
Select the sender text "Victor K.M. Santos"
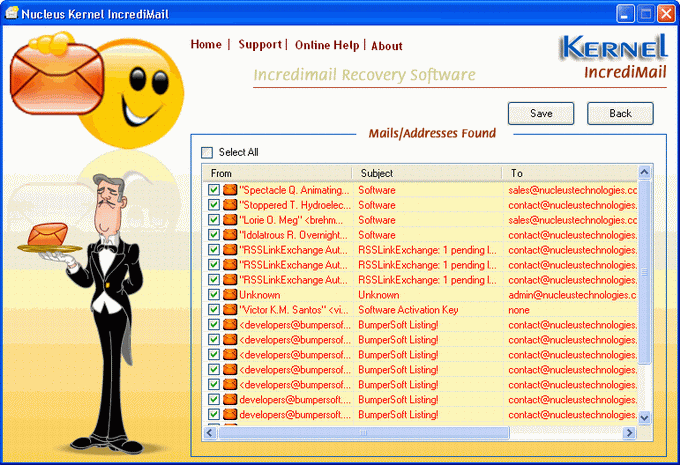tap(294, 310)
